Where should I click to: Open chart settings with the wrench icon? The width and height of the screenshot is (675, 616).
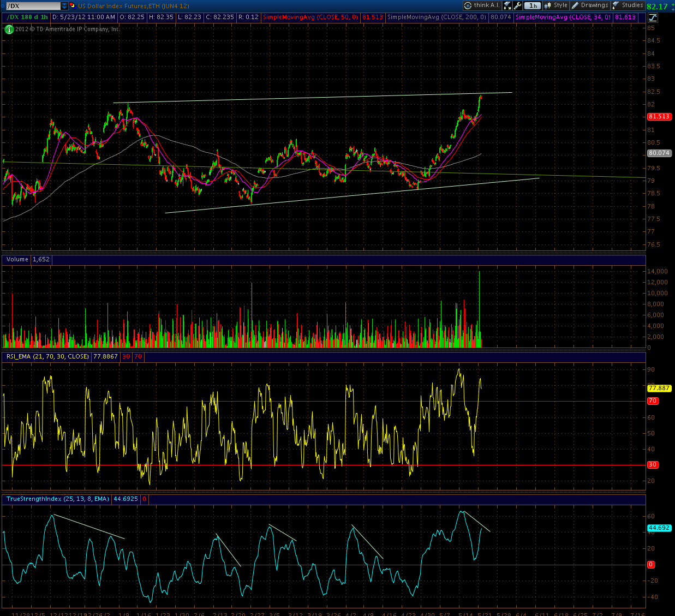(518, 5)
